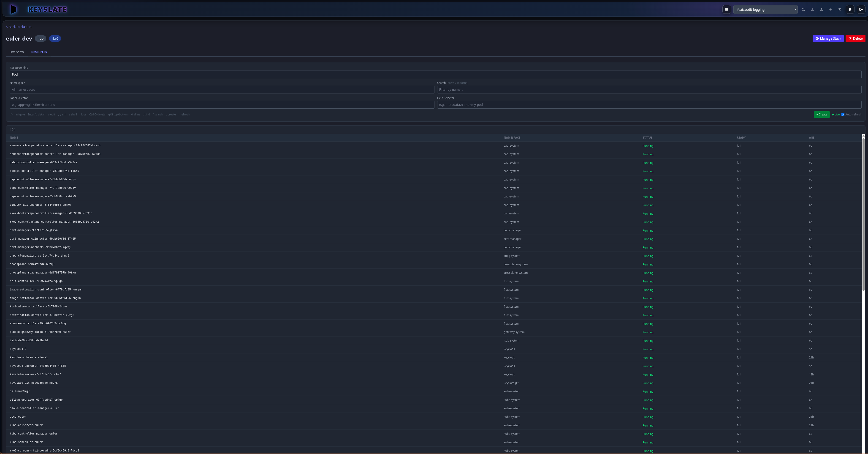Select pod public-gateway-istio-6786847dc9-h5z6r

pyautogui.click(x=434, y=332)
